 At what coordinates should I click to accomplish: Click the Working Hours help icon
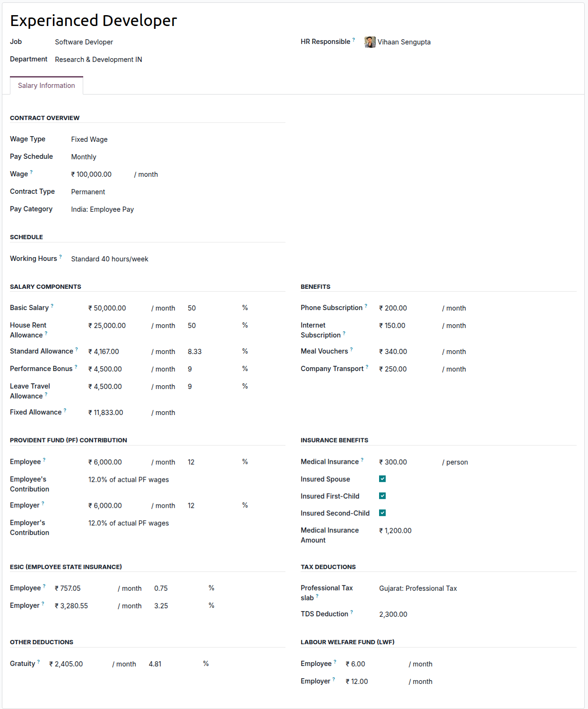pyautogui.click(x=61, y=256)
